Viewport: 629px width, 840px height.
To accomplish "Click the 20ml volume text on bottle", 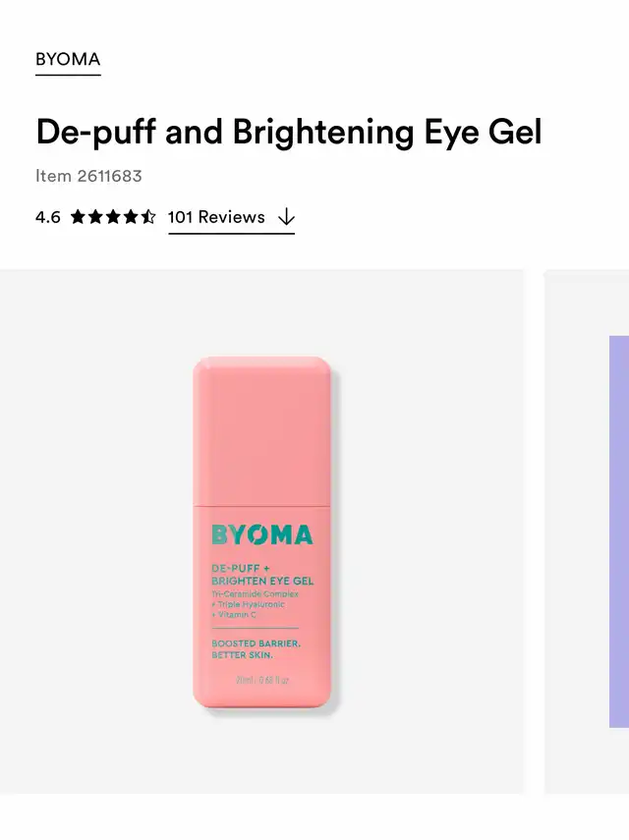I will pos(262,681).
